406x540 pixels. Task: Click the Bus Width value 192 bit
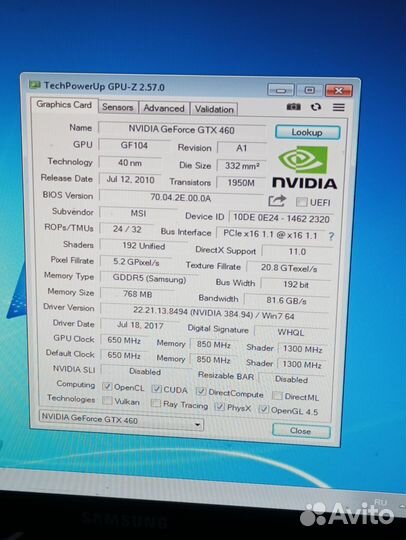point(296,284)
